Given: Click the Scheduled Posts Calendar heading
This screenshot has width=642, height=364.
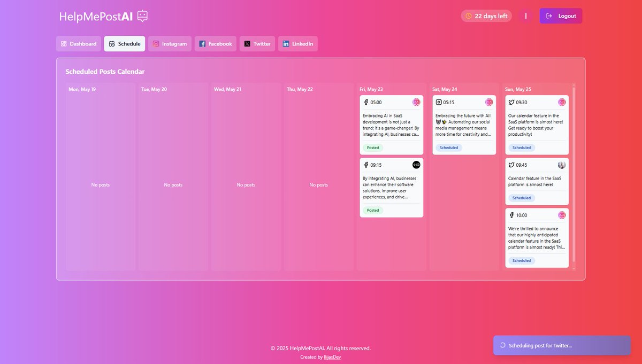Looking at the screenshot, I should click(x=105, y=72).
